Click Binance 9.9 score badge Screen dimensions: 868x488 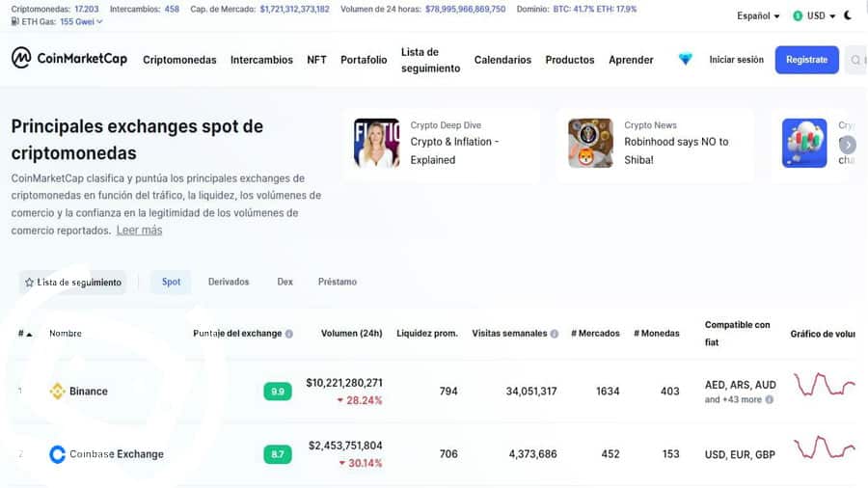pyautogui.click(x=278, y=392)
